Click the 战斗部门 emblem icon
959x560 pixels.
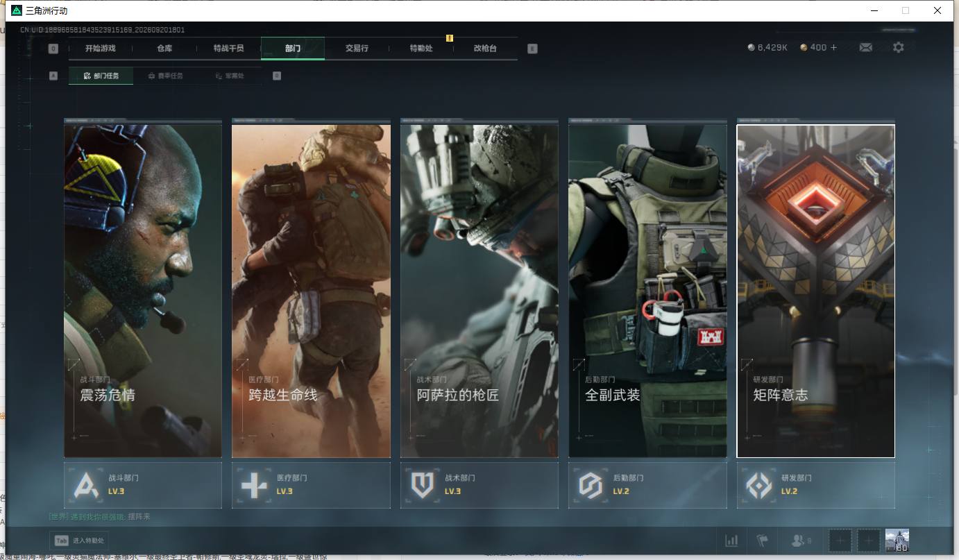pos(86,485)
